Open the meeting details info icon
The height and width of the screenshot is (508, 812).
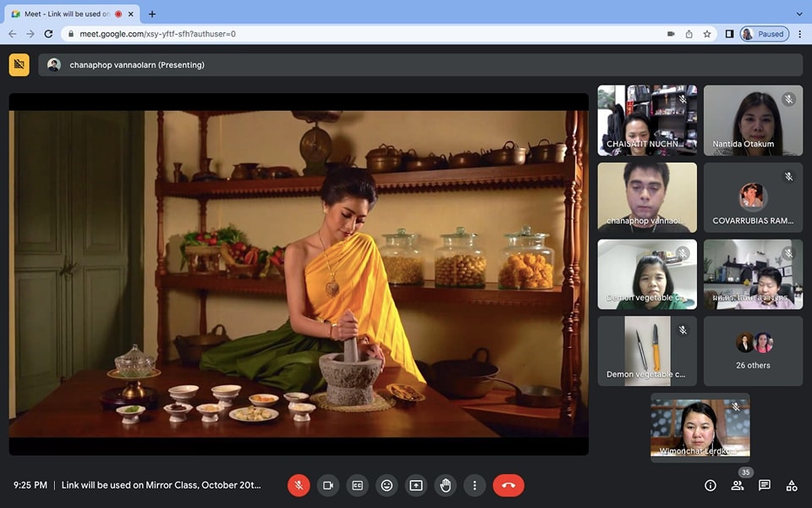pyautogui.click(x=710, y=485)
